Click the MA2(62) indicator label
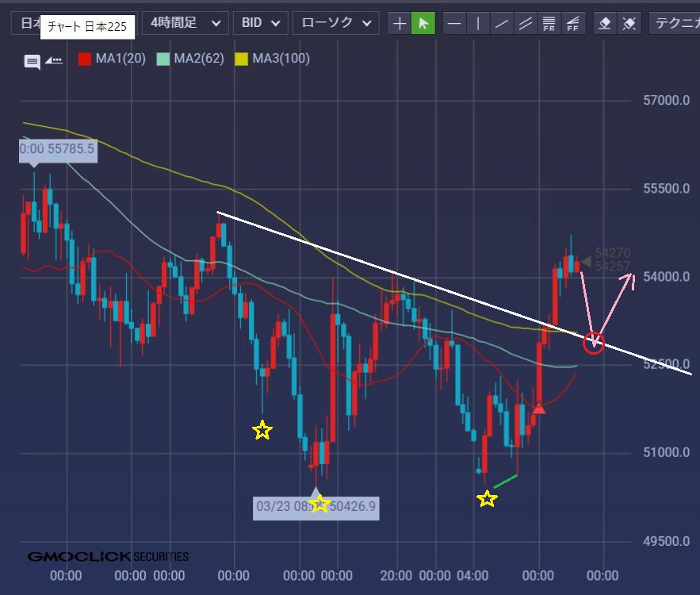This screenshot has width=700, height=595. coord(198,59)
